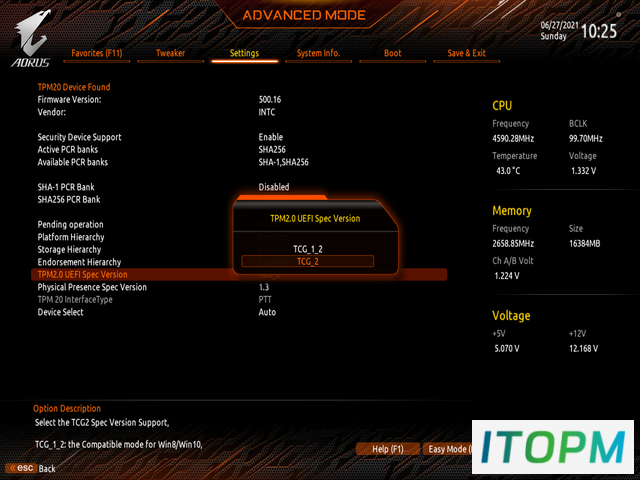This screenshot has height=480, width=640.
Task: Click the AORUS logo icon
Action: click(31, 40)
